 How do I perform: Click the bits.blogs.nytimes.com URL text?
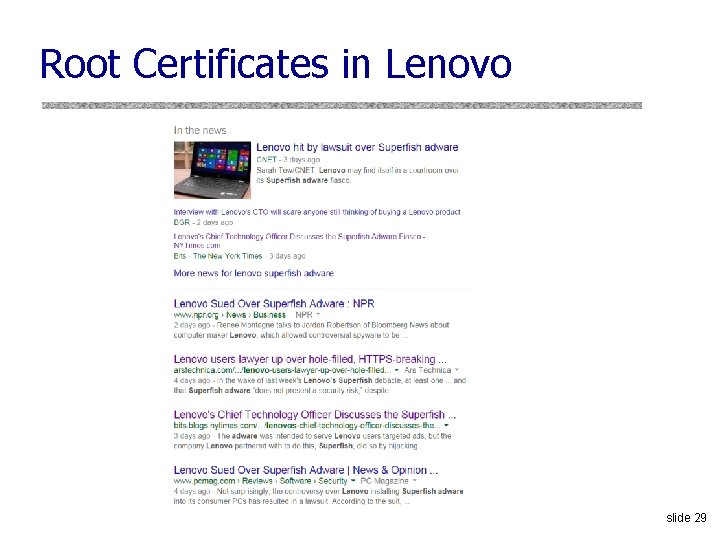pos(307,426)
